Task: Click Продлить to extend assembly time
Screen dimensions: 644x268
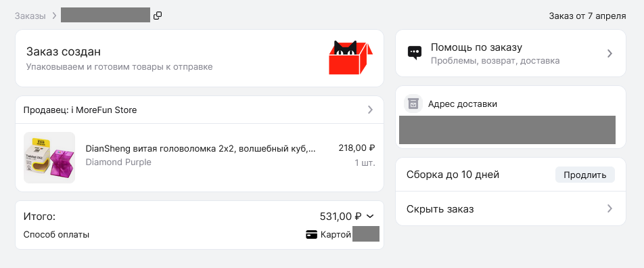Action: pos(585,175)
